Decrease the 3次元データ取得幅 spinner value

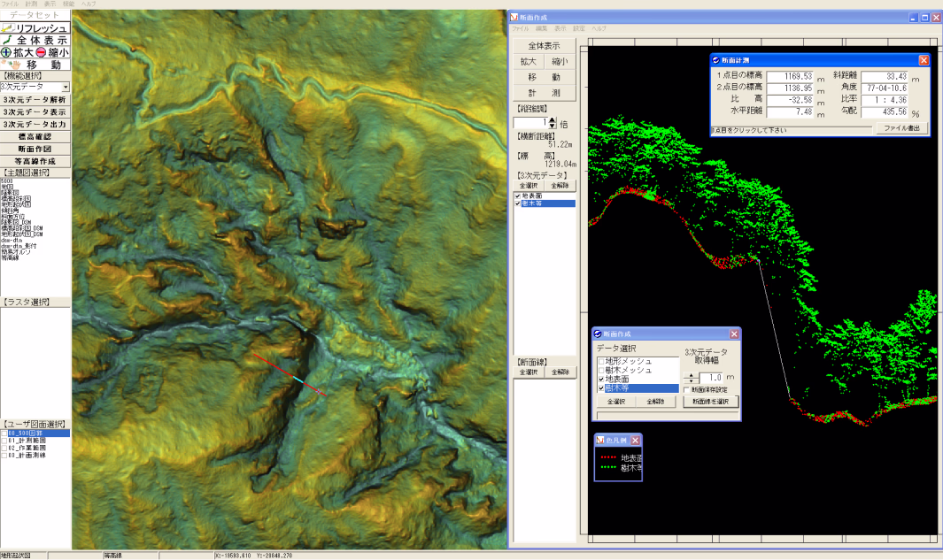click(x=692, y=381)
